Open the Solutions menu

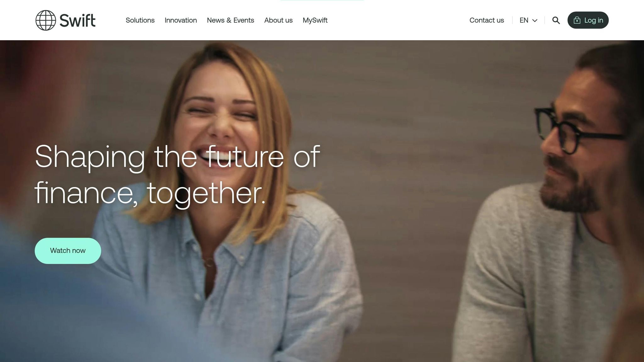(x=140, y=20)
